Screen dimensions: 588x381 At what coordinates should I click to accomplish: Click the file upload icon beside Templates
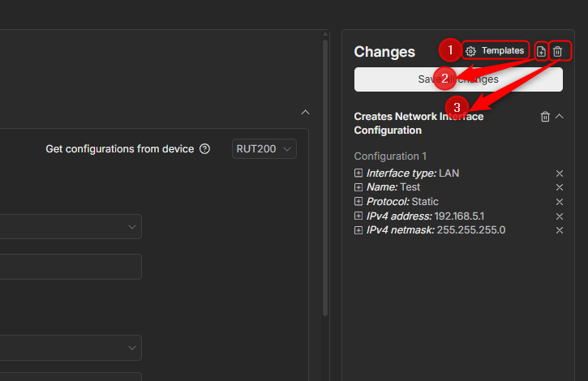pyautogui.click(x=542, y=51)
